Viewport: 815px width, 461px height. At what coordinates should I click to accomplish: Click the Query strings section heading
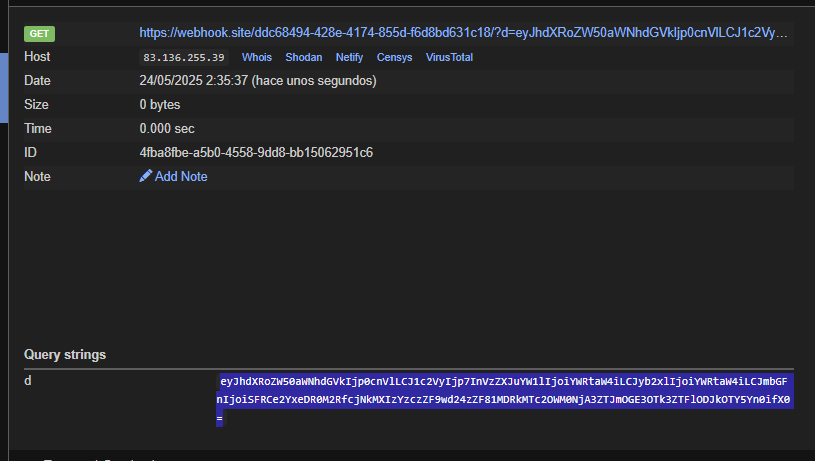(65, 354)
